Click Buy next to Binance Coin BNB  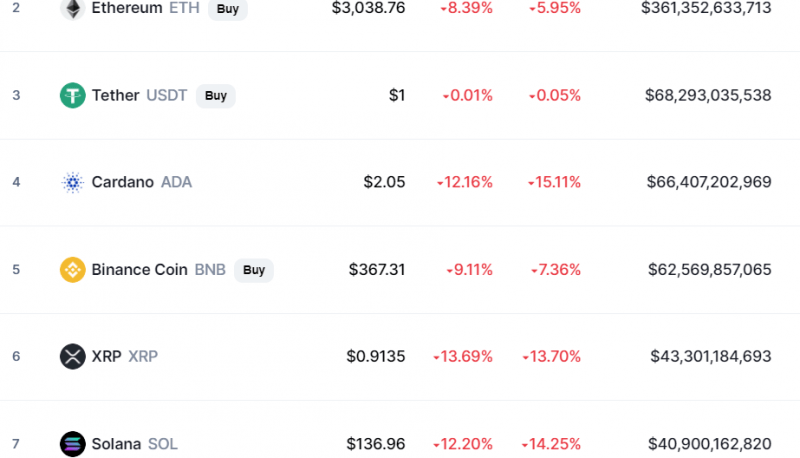(254, 270)
